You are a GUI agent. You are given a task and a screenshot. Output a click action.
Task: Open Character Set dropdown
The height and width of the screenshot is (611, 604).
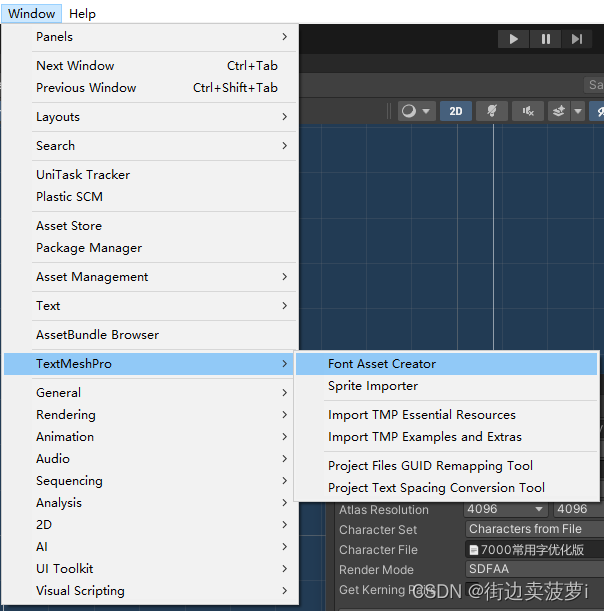point(535,529)
